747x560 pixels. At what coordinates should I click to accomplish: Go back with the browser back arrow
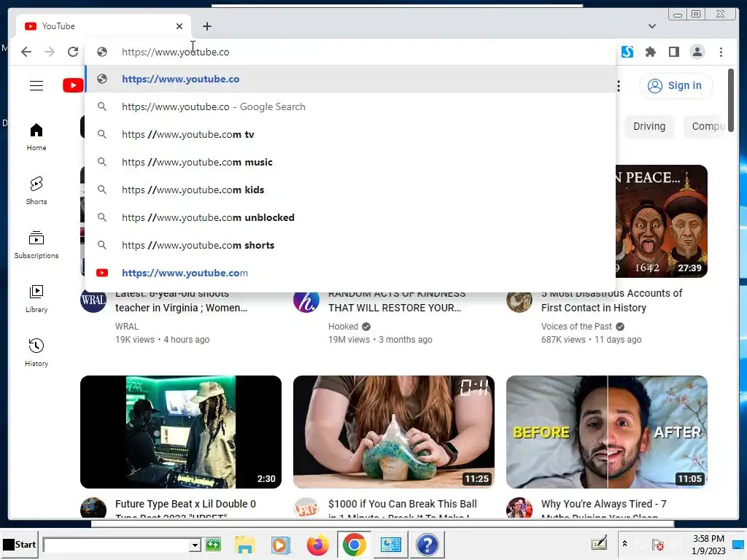(26, 52)
